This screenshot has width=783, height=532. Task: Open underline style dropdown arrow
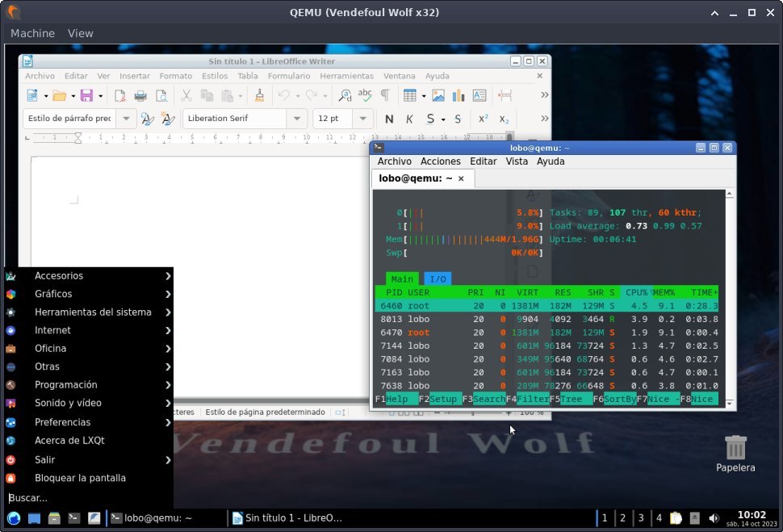click(x=443, y=119)
